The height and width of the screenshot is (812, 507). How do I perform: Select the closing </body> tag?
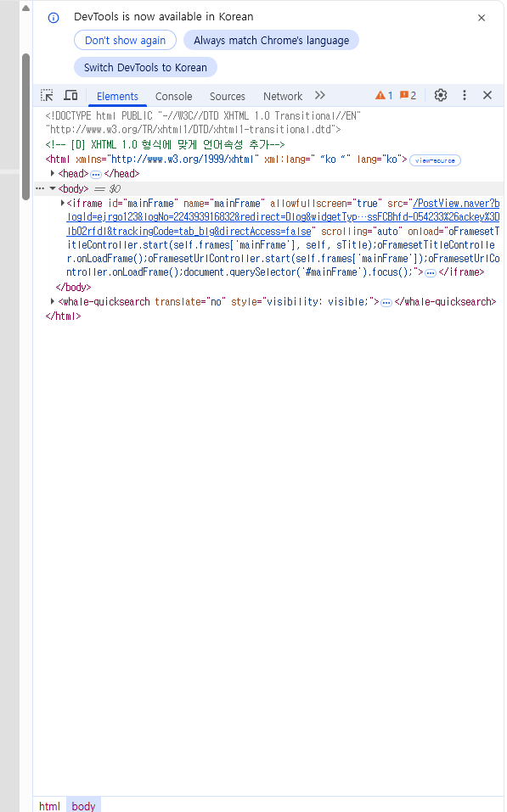click(x=73, y=287)
